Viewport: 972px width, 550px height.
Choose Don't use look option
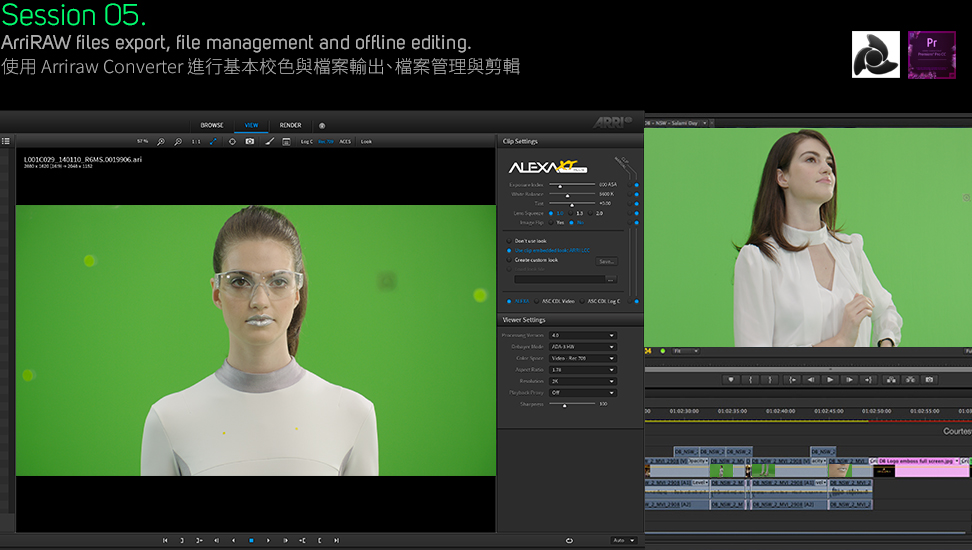click(x=509, y=241)
